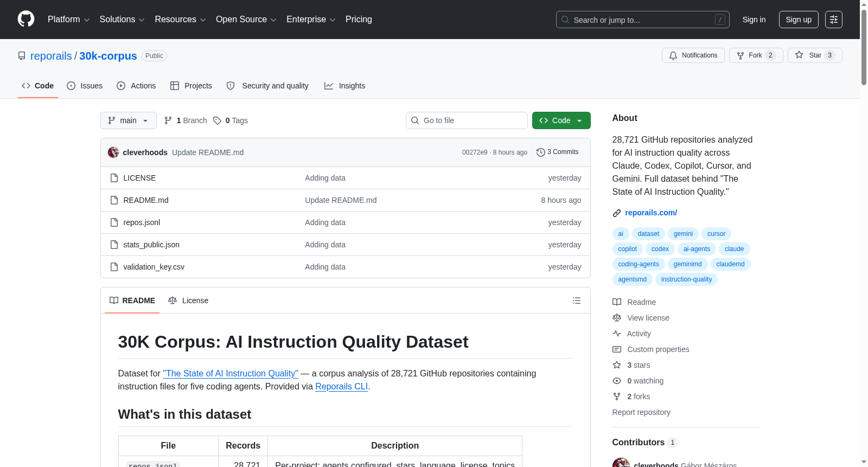Expand the Open Source menu
Viewport: 868px width, 467px height.
click(246, 20)
